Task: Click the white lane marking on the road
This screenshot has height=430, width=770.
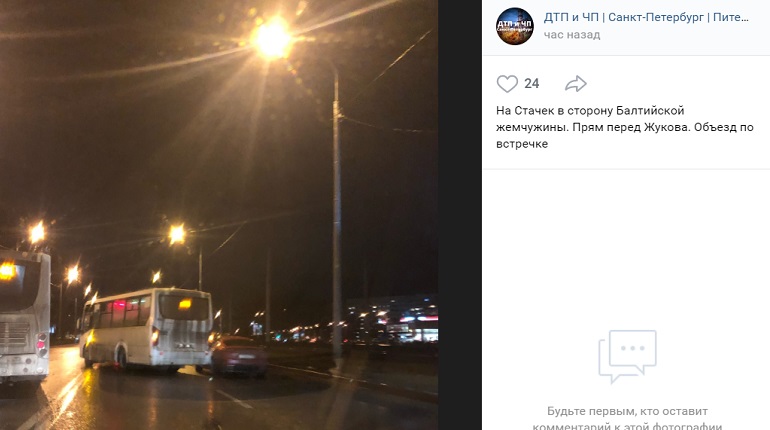Action: coord(234,399)
